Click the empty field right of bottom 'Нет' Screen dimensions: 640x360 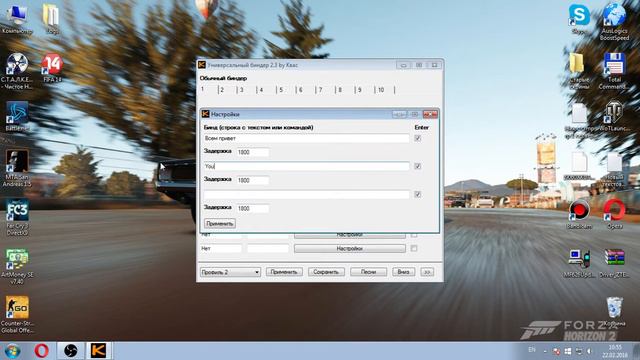[268, 248]
